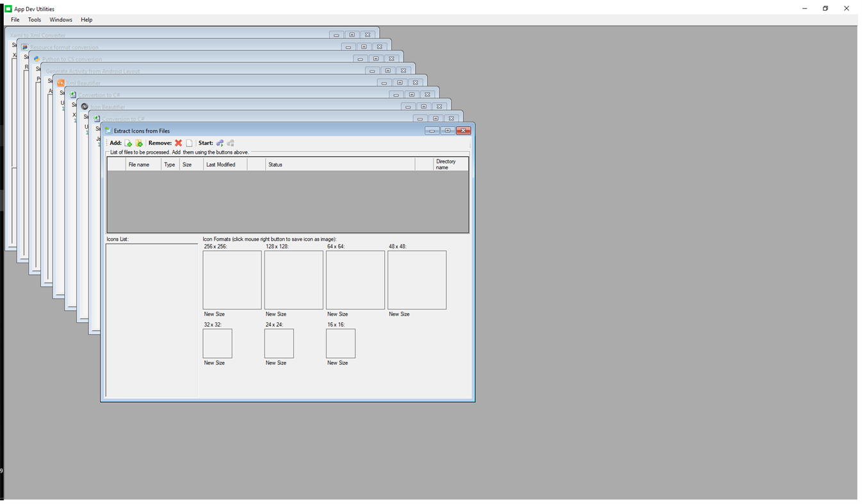Click the Add file icon with green plus
Image resolution: width=862 pixels, height=504 pixels.
[128, 143]
